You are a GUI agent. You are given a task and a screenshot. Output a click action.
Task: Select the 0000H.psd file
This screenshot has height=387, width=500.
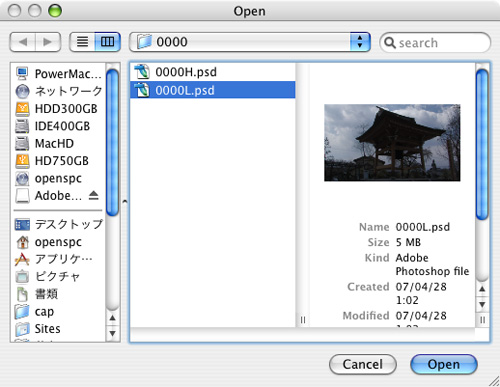213,72
